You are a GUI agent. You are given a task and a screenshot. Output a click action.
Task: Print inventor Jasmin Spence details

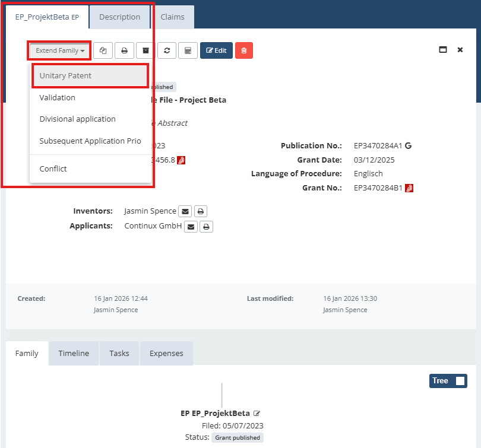pos(201,211)
